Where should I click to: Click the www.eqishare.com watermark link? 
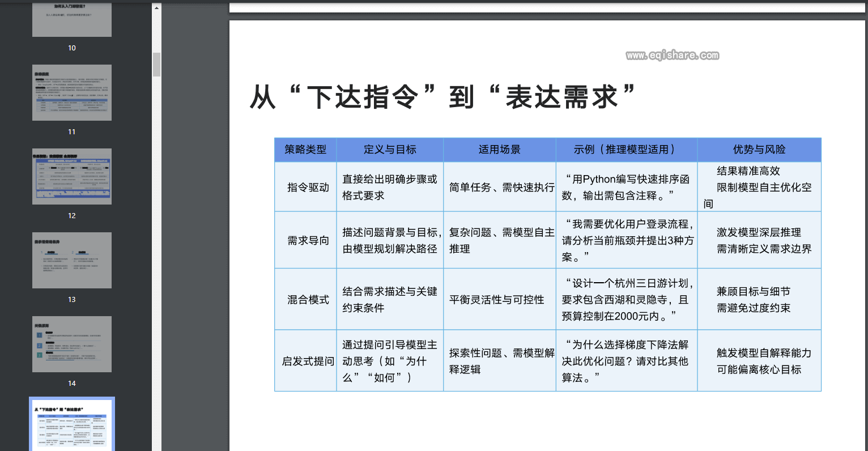pyautogui.click(x=673, y=55)
